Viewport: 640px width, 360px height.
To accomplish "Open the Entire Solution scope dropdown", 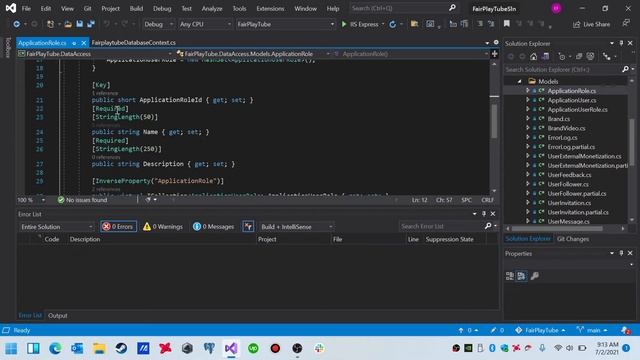I will (56, 227).
